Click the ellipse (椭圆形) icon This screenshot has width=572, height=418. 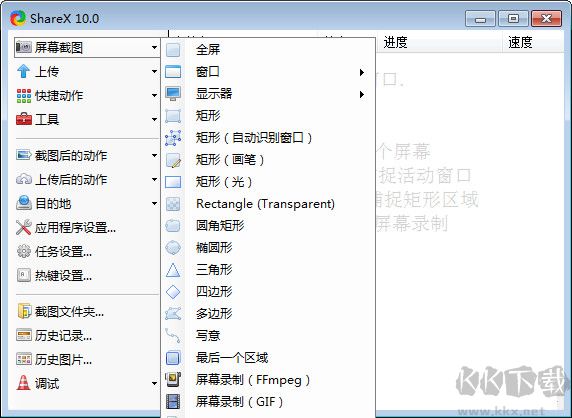[173, 248]
